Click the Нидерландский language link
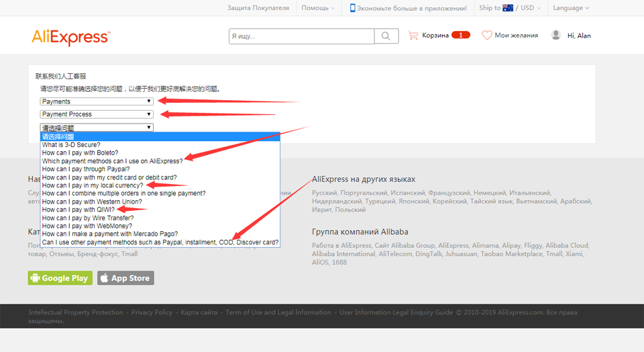This screenshot has width=644, height=352. pyautogui.click(x=336, y=202)
